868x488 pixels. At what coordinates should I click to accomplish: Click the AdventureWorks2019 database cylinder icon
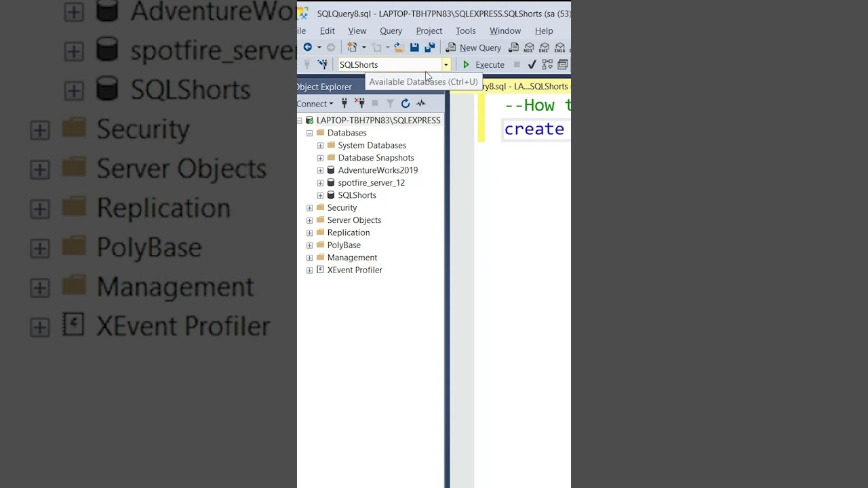click(331, 170)
